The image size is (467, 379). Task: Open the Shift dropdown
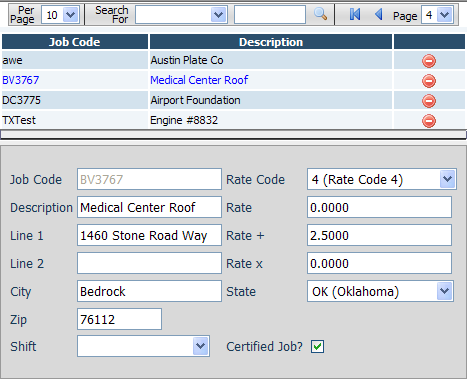coord(143,346)
